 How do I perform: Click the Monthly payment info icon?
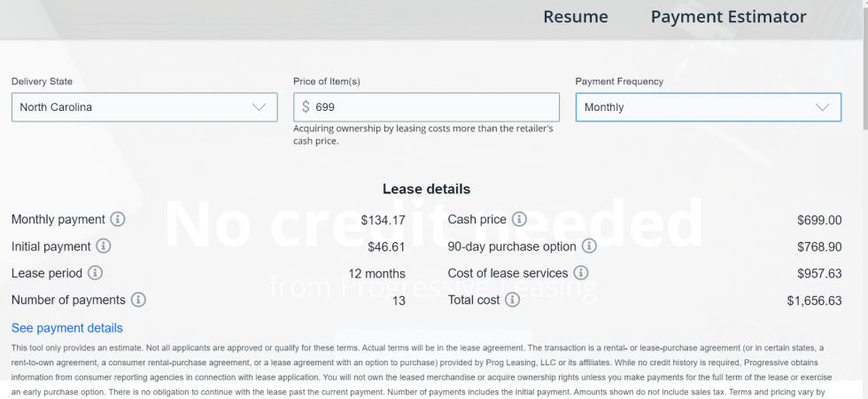[117, 220]
